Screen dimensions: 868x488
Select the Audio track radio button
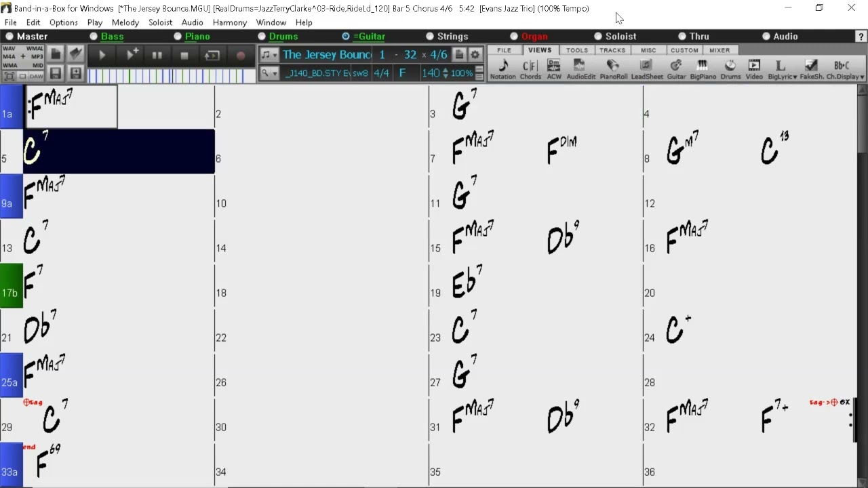[x=766, y=37]
